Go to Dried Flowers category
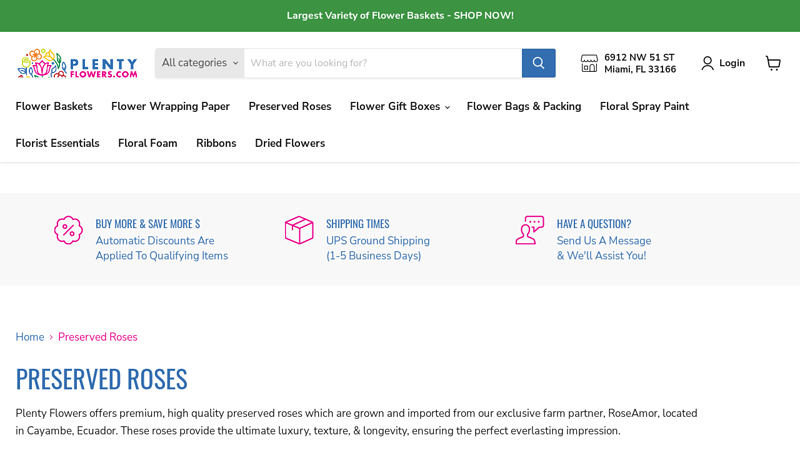The image size is (800, 450). point(290,143)
